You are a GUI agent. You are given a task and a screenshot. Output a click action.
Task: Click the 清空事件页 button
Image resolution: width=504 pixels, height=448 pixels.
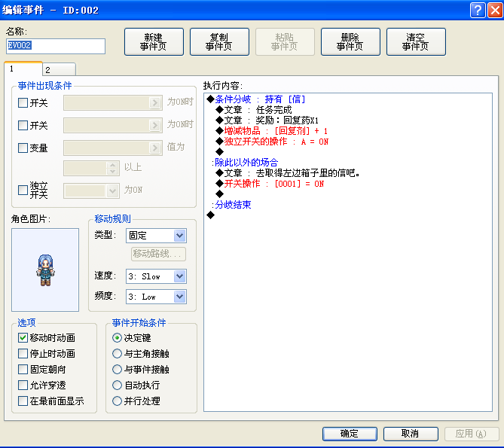click(417, 41)
